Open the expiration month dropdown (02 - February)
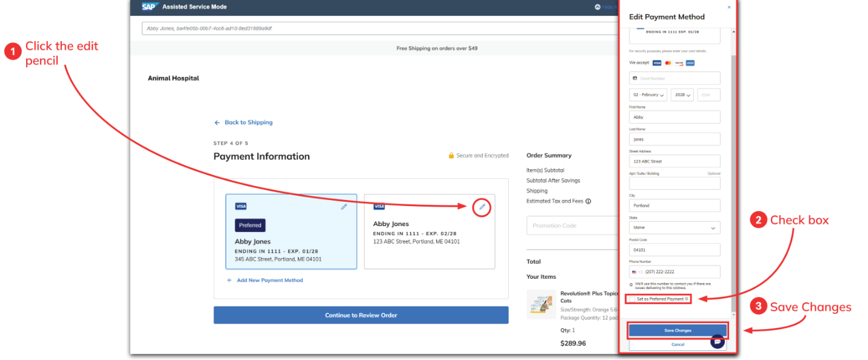 648,95
